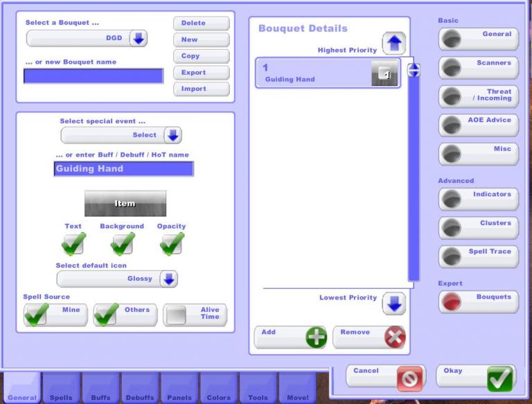Expand the special event Select dropdown
Screen dimensions: 532x404
pyautogui.click(x=172, y=135)
